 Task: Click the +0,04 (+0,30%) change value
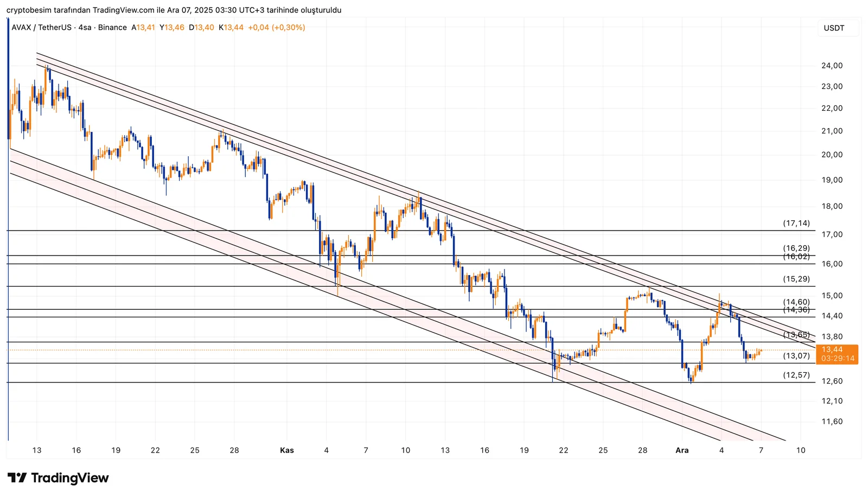[276, 28]
